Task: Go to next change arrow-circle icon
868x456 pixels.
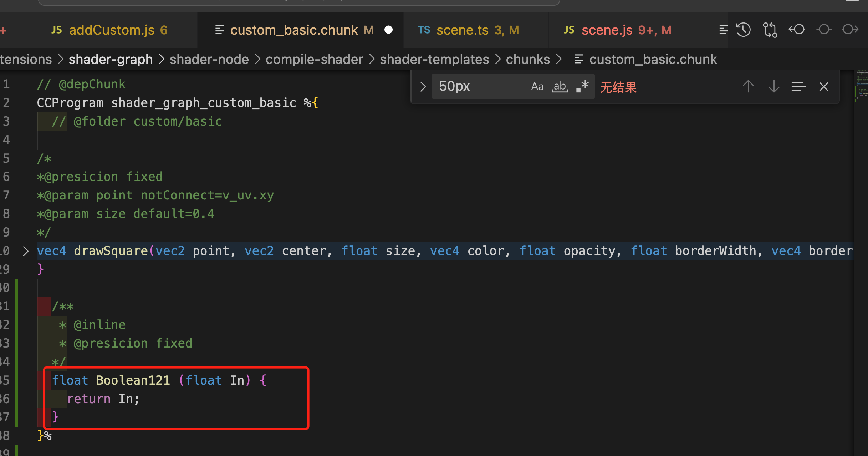Action: 850,30
